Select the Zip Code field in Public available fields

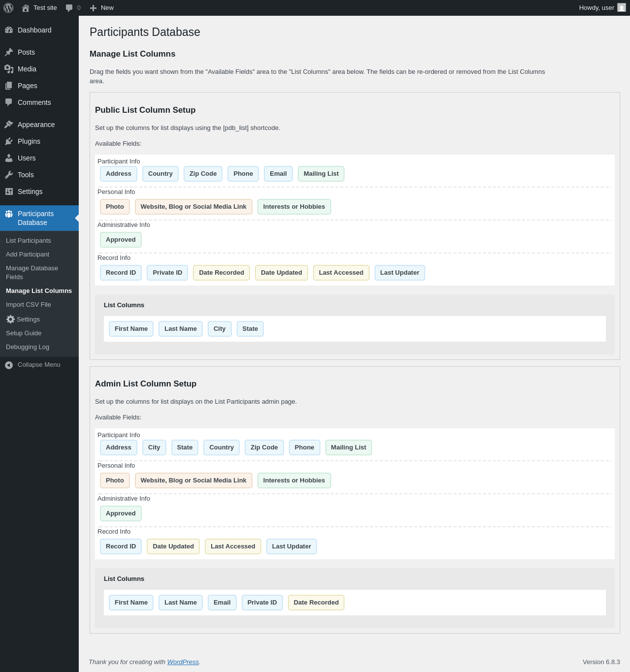tap(203, 174)
